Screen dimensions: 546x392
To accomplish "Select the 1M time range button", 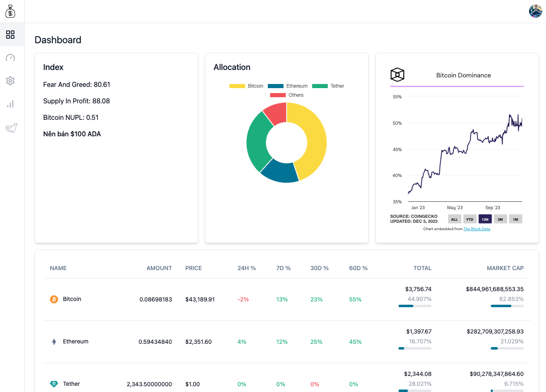I will tap(516, 219).
